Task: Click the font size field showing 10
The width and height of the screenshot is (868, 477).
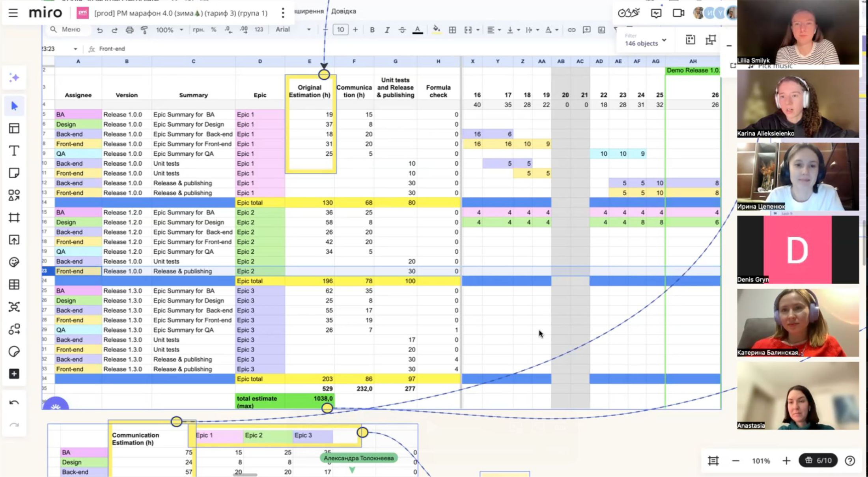Action: pyautogui.click(x=340, y=30)
